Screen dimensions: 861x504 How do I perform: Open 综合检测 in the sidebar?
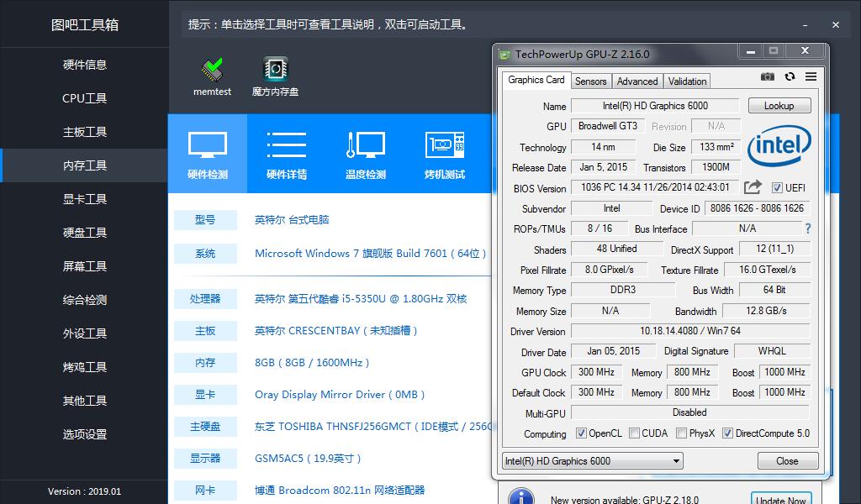coord(85,300)
